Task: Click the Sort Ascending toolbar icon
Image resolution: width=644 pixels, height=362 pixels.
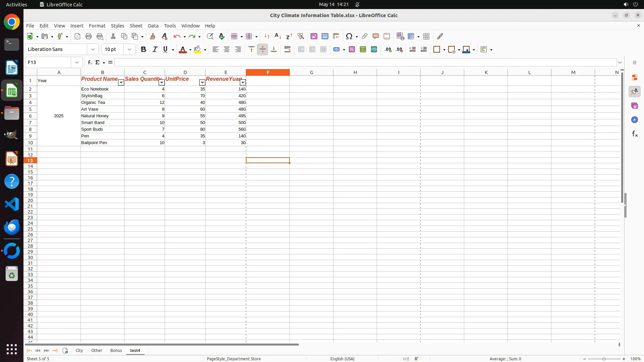Action: click(278, 36)
